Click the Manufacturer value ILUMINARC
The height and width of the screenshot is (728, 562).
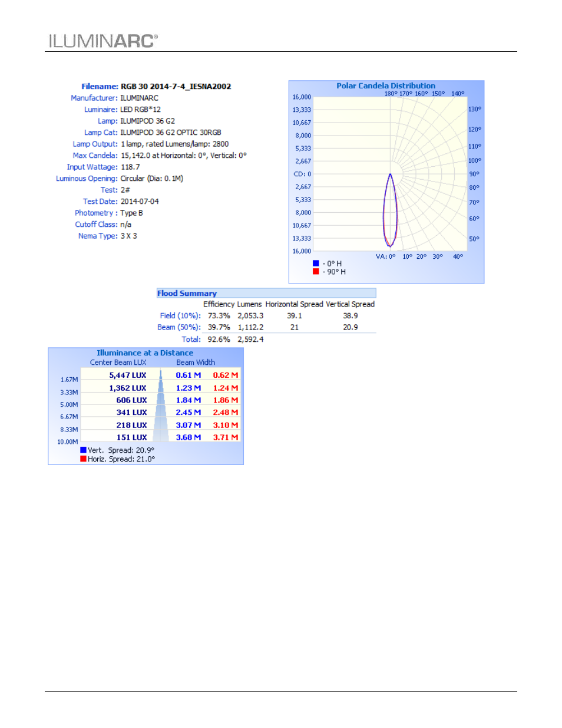tap(139, 98)
